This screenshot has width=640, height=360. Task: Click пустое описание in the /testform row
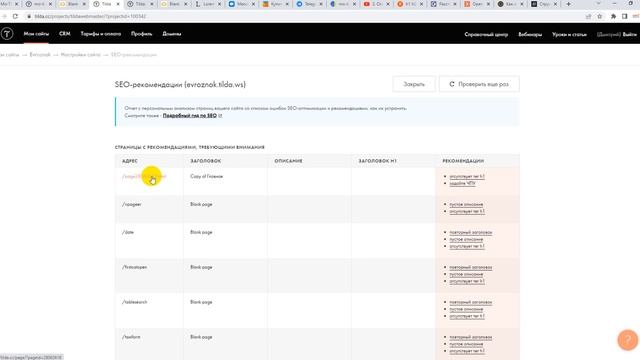466,344
